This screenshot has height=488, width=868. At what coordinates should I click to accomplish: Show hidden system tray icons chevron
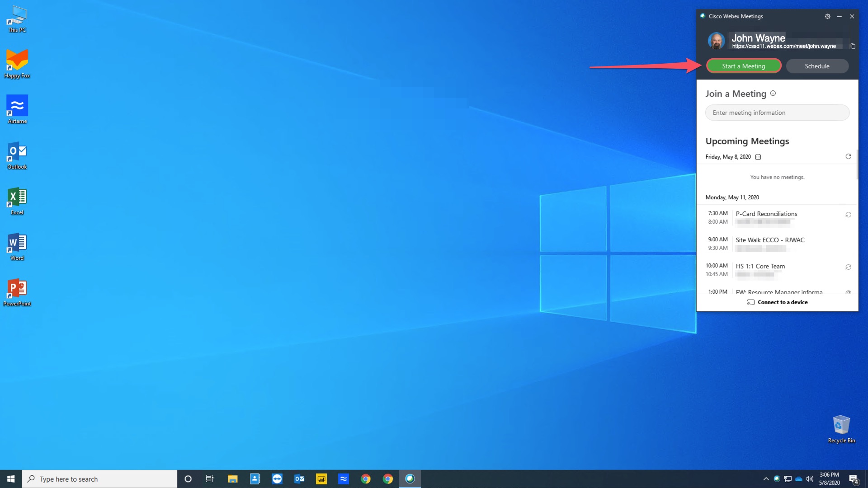[766, 479]
